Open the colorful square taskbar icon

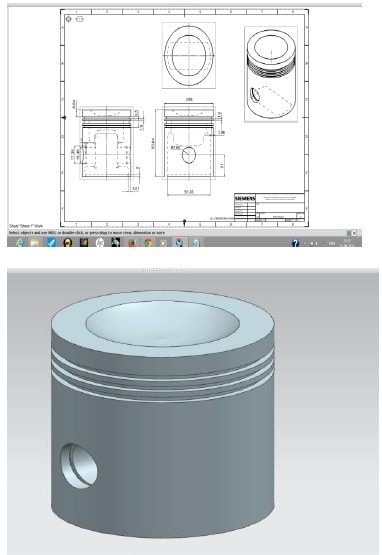tap(84, 242)
